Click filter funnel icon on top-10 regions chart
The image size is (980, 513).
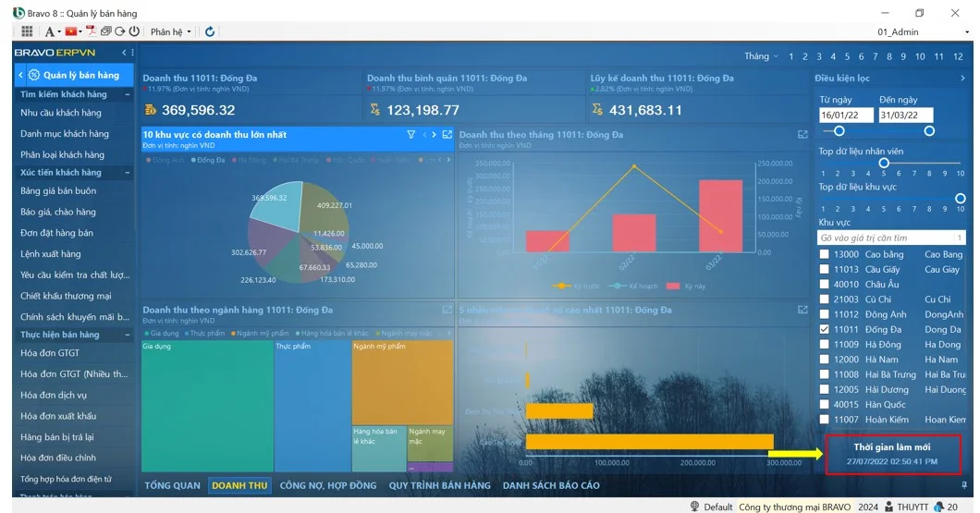click(411, 135)
